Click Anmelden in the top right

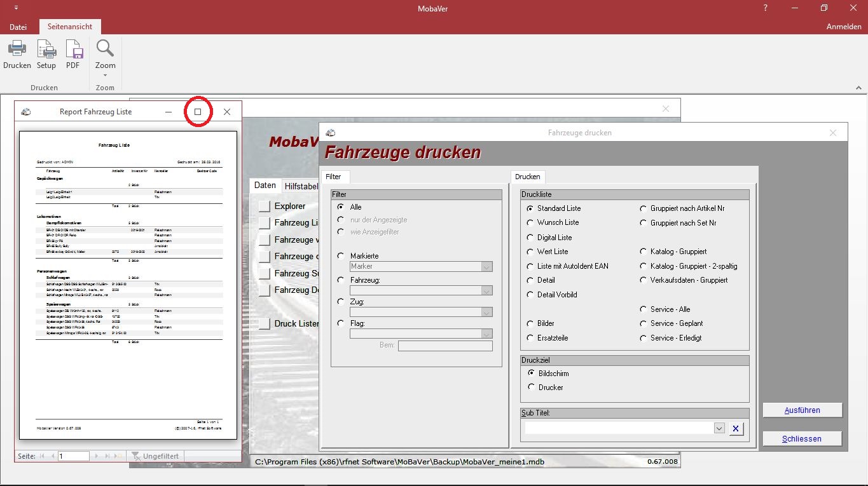pos(844,27)
